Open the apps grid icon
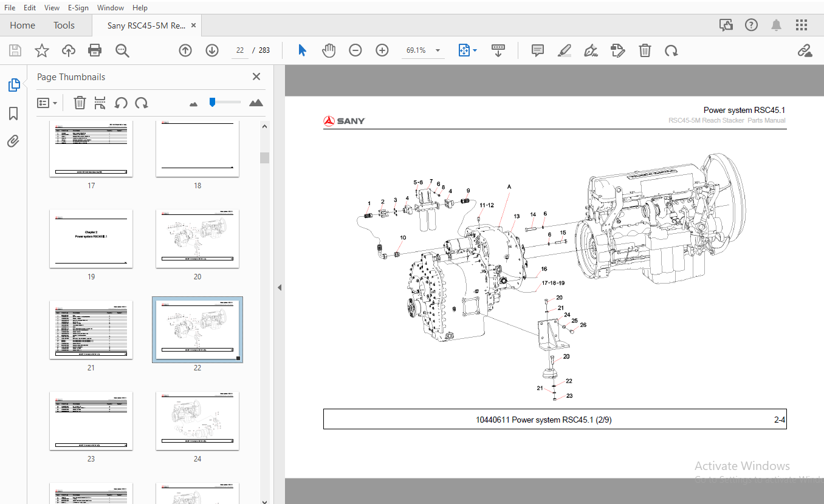Screen dimensions: 824x504 pos(802,25)
